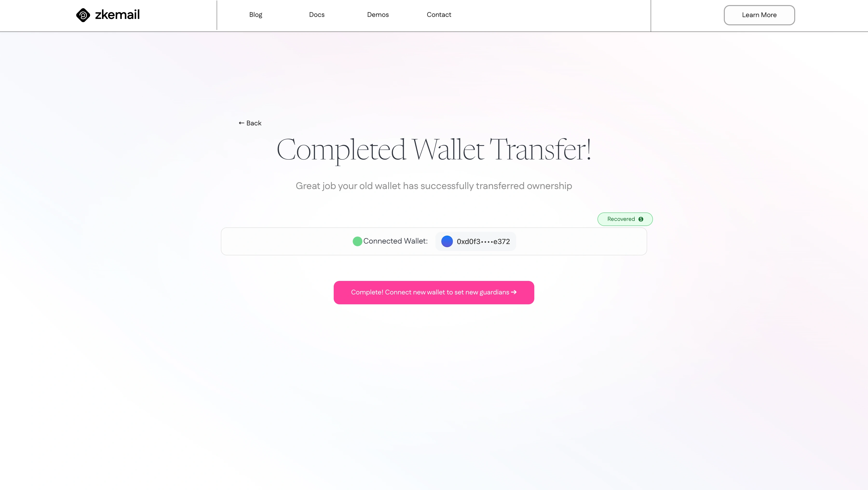Click the circular zkemail brand mark
The image size is (868, 490).
82,14
